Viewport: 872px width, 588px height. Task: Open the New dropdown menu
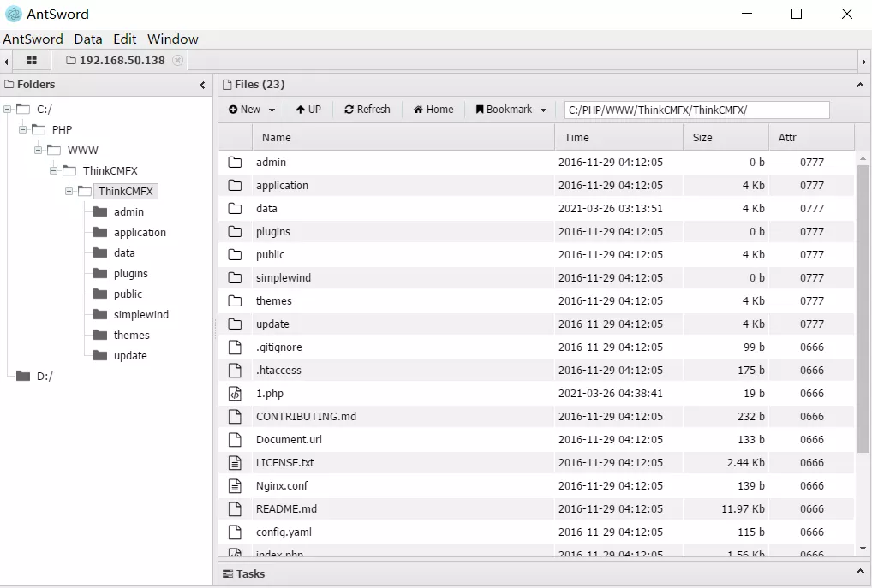[x=252, y=110]
